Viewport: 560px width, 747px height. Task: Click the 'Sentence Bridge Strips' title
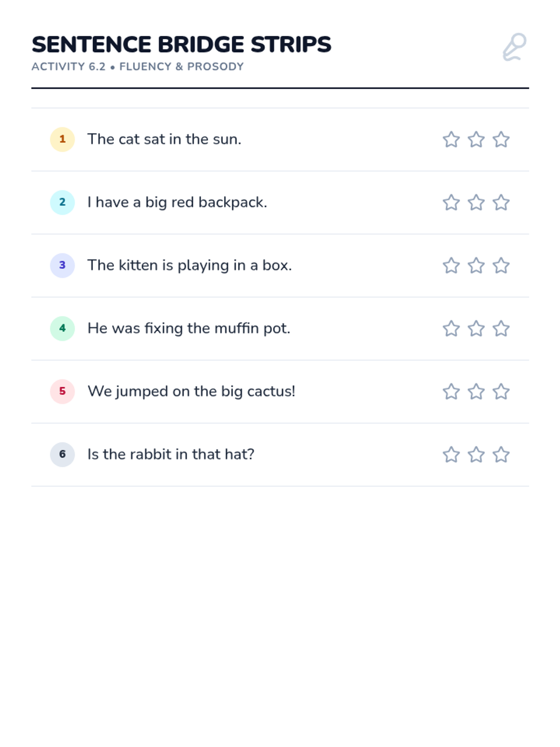pyautogui.click(x=181, y=45)
